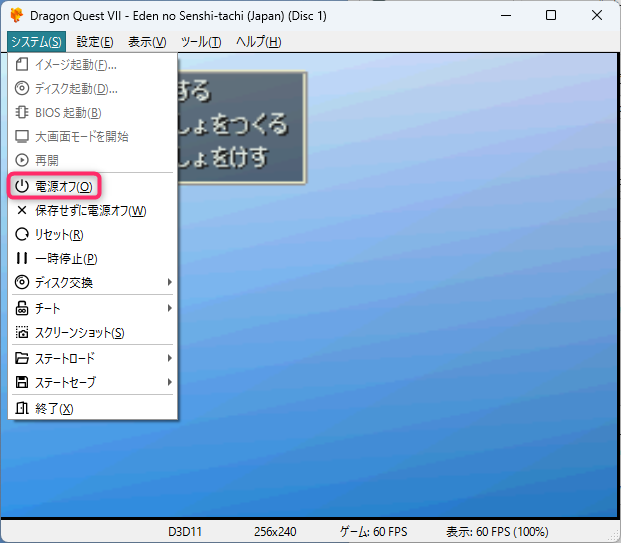Click the floppy icon beside ステートセーブ
This screenshot has width=621, height=543.
(x=22, y=382)
